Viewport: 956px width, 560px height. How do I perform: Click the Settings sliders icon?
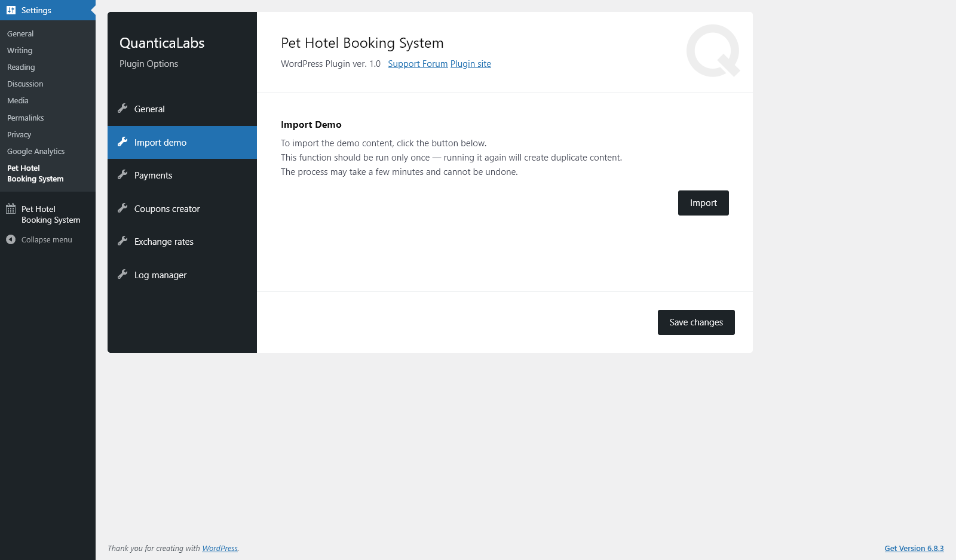pyautogui.click(x=11, y=10)
